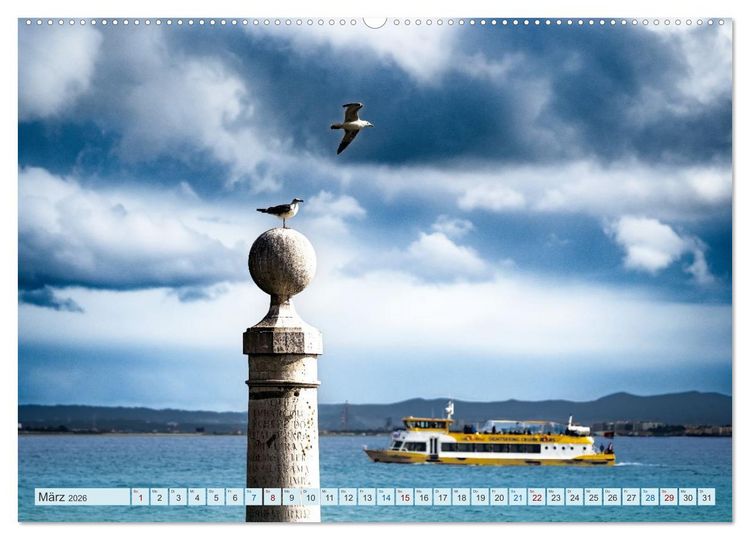The height and width of the screenshot is (540, 750).
Task: Click day 17 in the calendar strip
Action: point(442,497)
